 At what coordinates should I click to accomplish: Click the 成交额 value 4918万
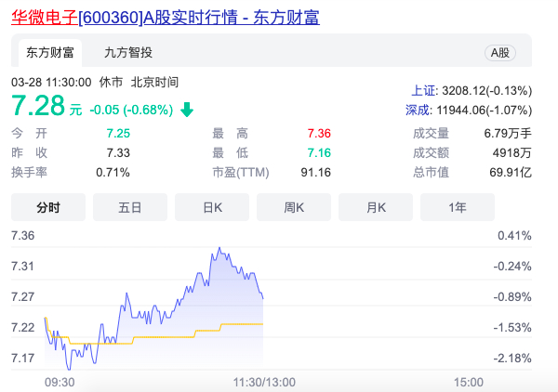point(512,153)
